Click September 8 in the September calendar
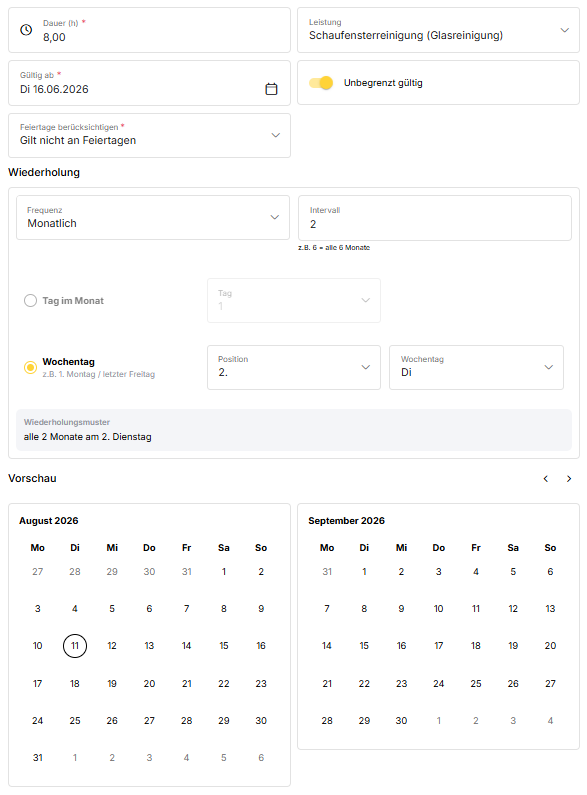The image size is (587, 795). pos(364,609)
